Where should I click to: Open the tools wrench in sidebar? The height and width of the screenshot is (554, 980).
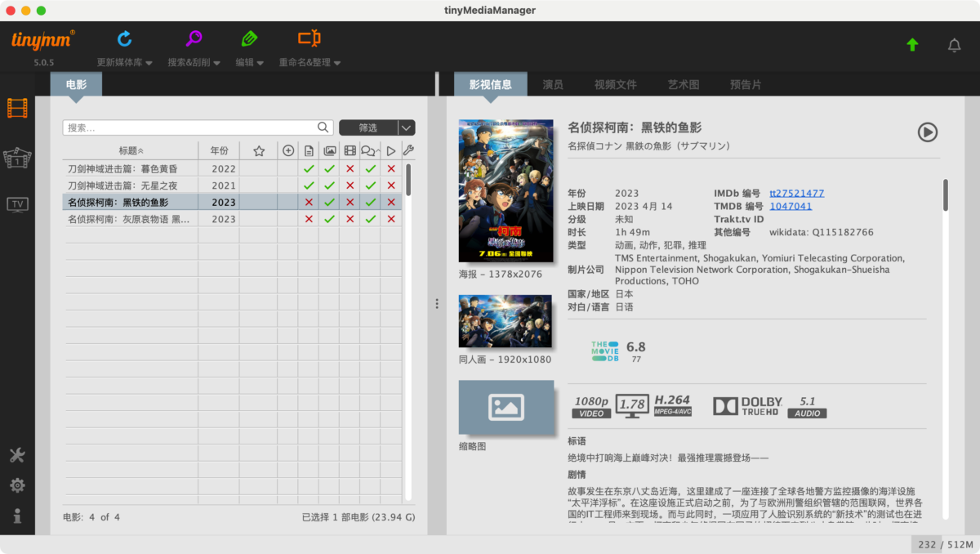point(17,456)
